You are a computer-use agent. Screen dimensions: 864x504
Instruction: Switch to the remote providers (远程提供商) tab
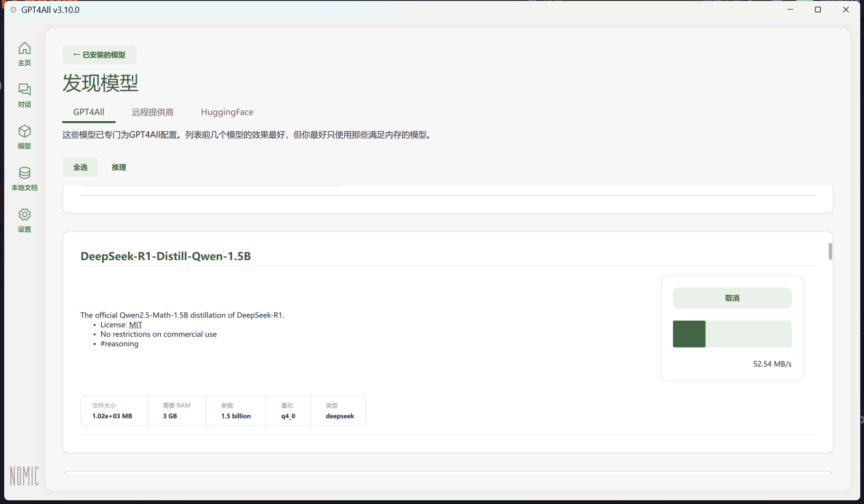coord(153,112)
